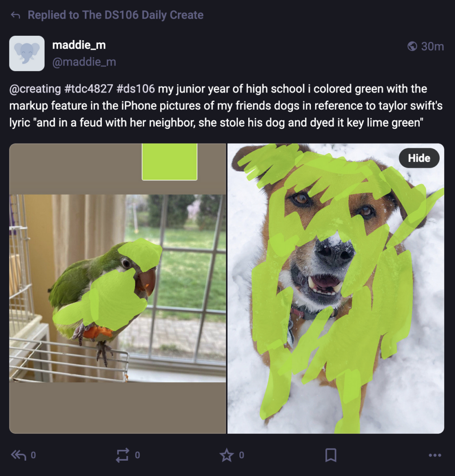Click Replied to The DS106 Daily Create

(x=115, y=15)
